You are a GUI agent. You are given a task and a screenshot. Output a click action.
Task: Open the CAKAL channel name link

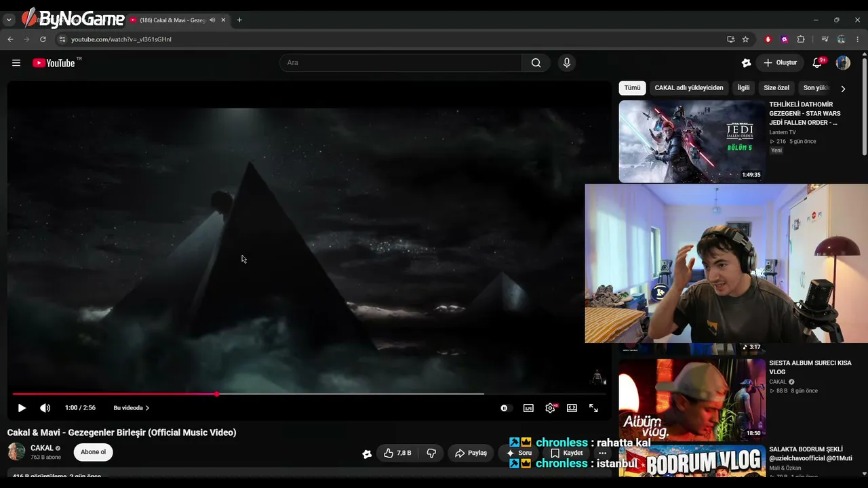click(x=42, y=448)
